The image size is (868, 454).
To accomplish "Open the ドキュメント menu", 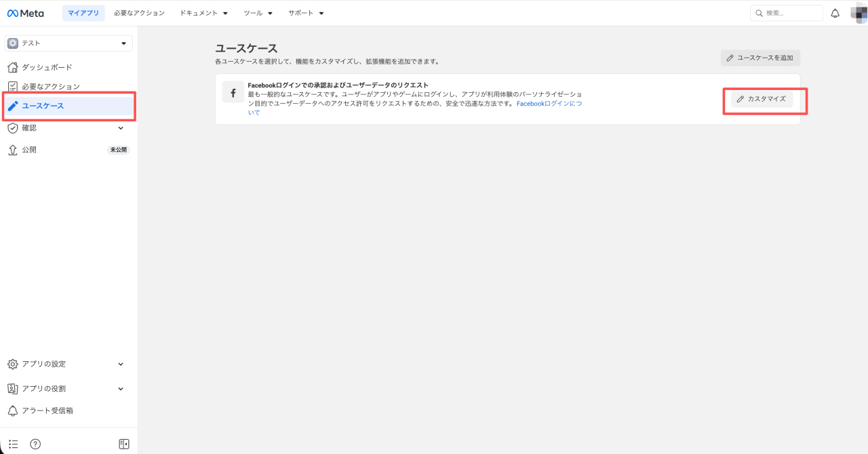I will 203,13.
